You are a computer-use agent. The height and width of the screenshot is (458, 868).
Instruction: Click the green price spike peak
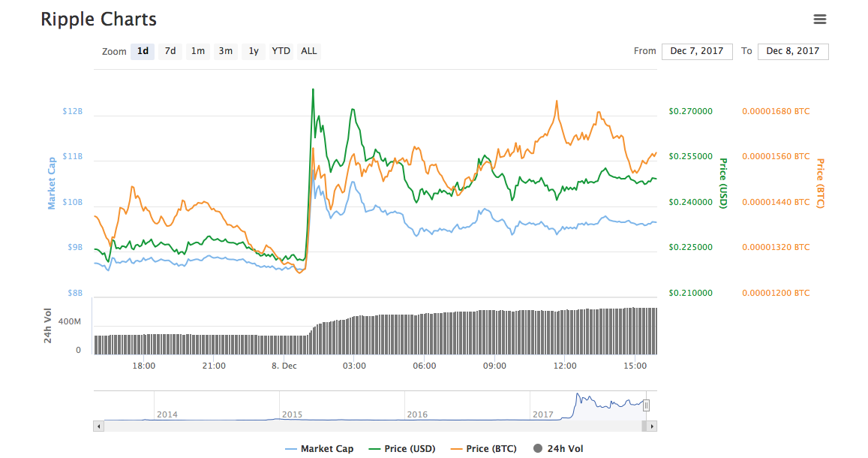coord(313,89)
